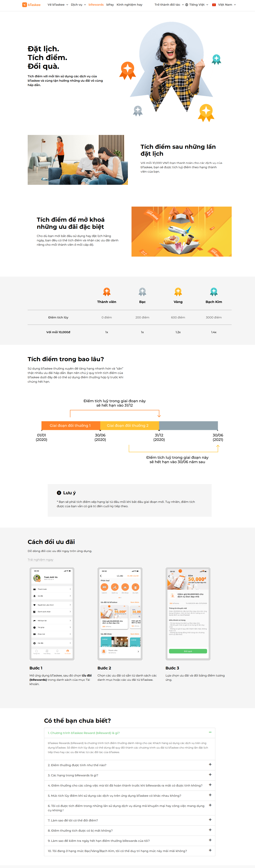Click the orange Giai đoạn đổi thưởng 1 bar
Image resolution: width=255 pixels, height=868 pixels.
coord(70,426)
